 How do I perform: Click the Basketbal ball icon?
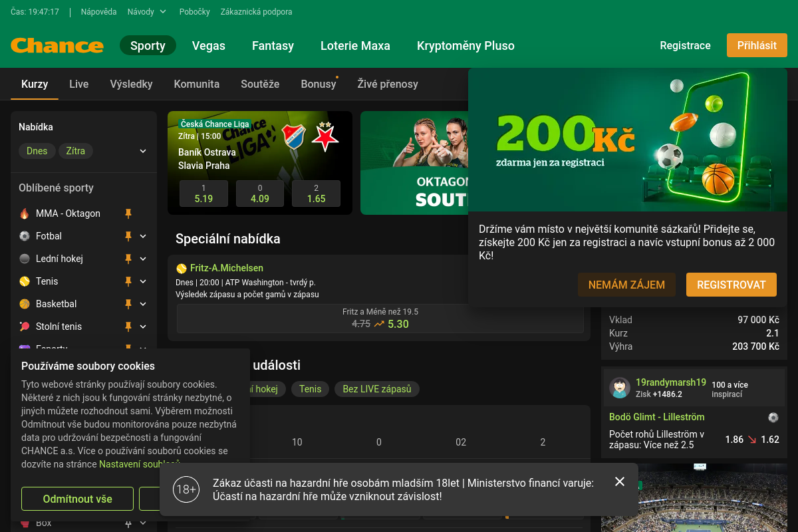(x=25, y=304)
